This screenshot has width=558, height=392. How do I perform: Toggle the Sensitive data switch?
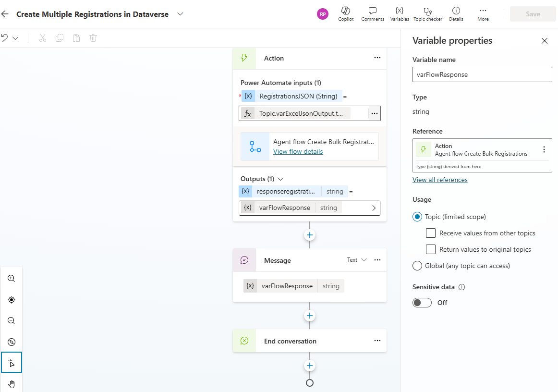click(422, 303)
